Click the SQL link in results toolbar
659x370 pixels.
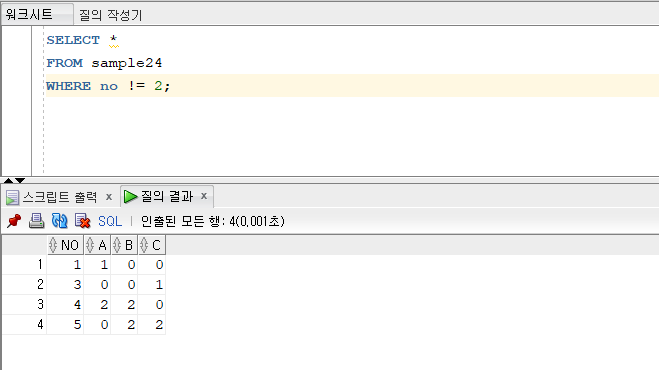tap(110, 221)
